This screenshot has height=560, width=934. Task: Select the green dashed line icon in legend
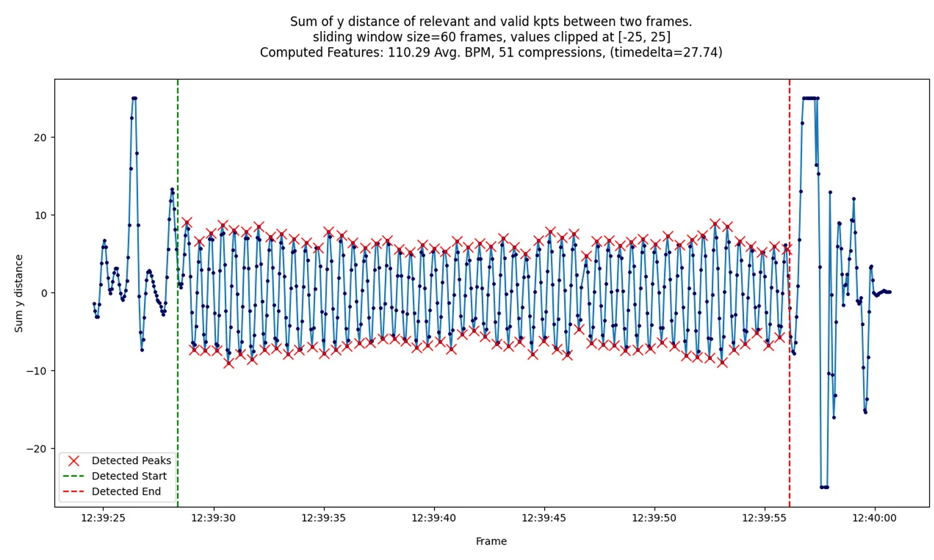click(x=73, y=475)
